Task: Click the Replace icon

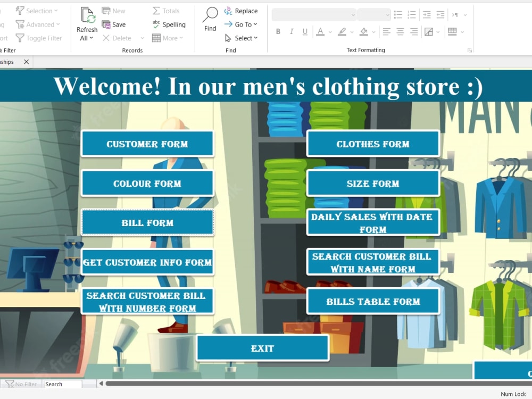Action: [x=228, y=11]
